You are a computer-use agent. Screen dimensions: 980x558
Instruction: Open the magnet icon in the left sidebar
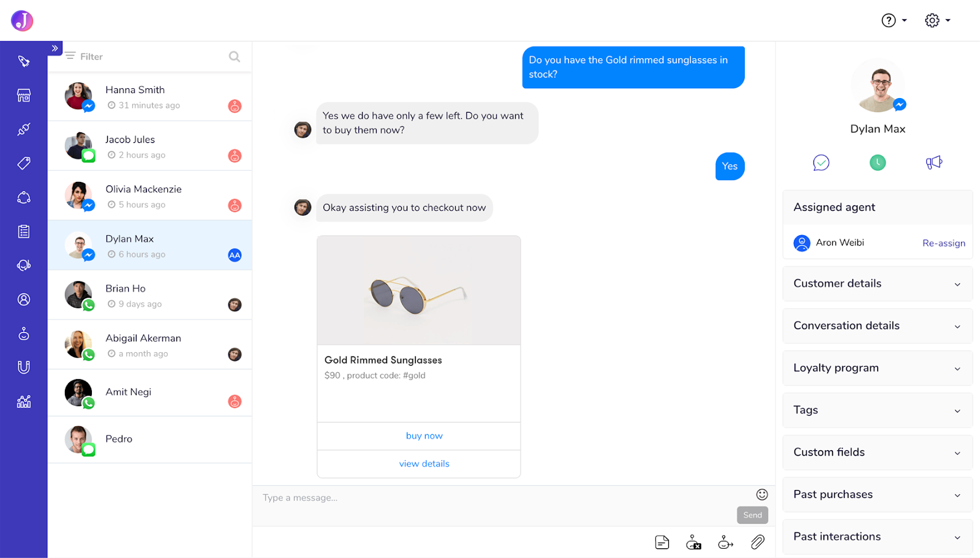[x=24, y=368]
